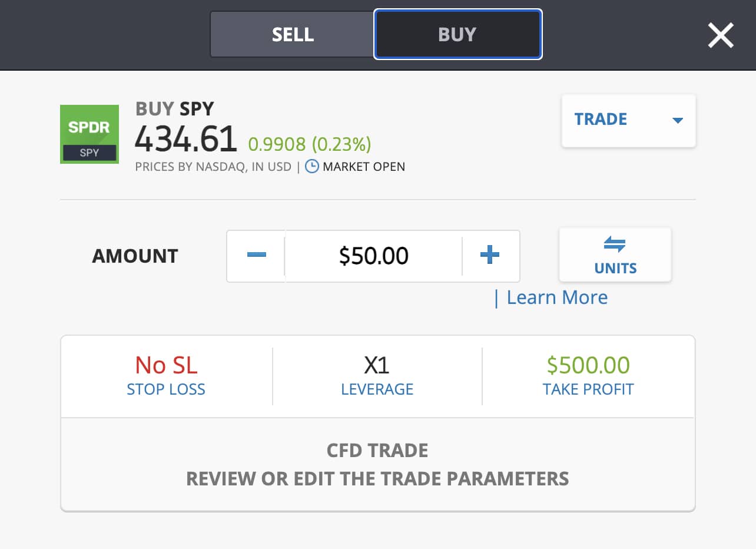The image size is (756, 549).
Task: Click the TAKE PROFIT label
Action: [588, 389]
